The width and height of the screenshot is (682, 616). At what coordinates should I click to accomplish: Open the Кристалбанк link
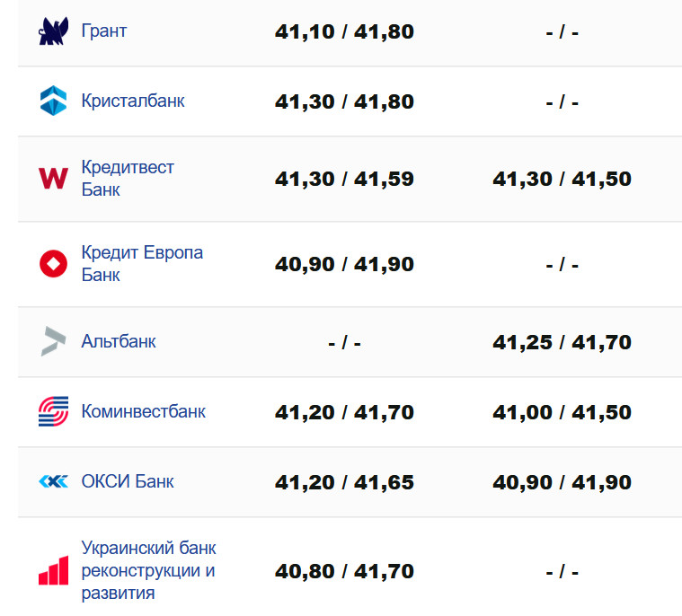pos(133,101)
